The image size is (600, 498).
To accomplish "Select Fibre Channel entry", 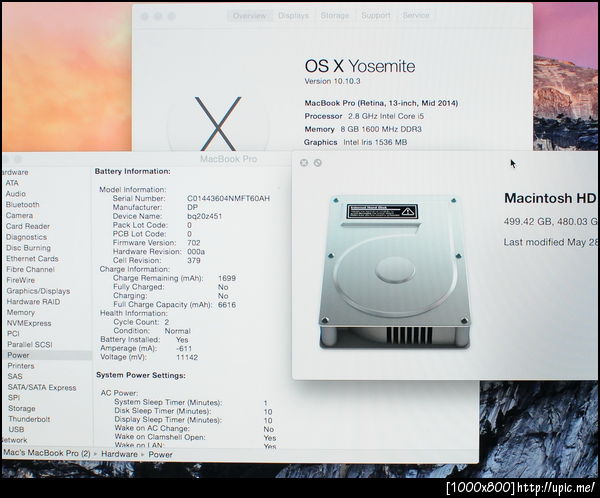I will (30, 269).
